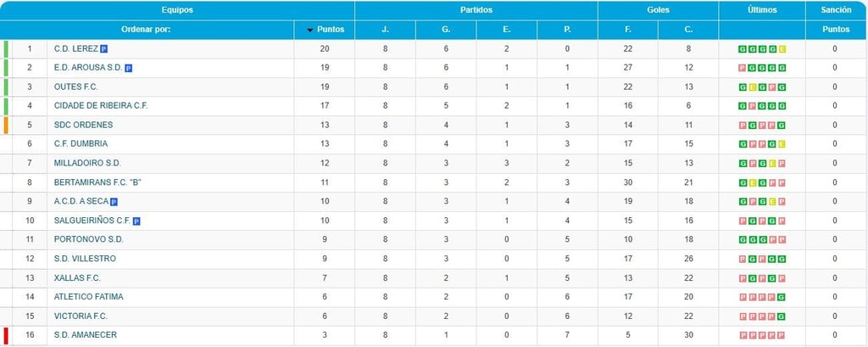Click the blue P icon beside A.C.D. A SECA
Screen dimensions: 868x347
pyautogui.click(x=114, y=202)
